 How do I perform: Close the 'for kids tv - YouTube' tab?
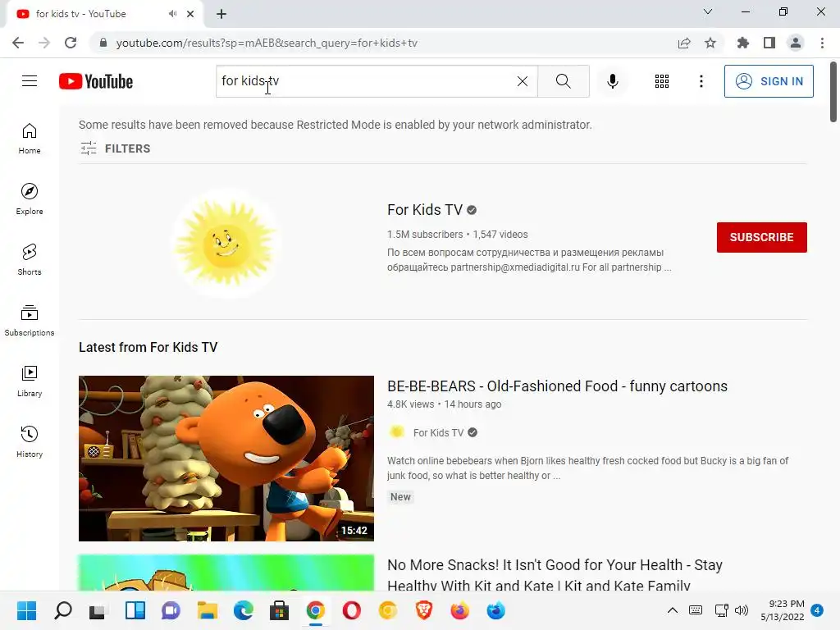click(x=190, y=14)
